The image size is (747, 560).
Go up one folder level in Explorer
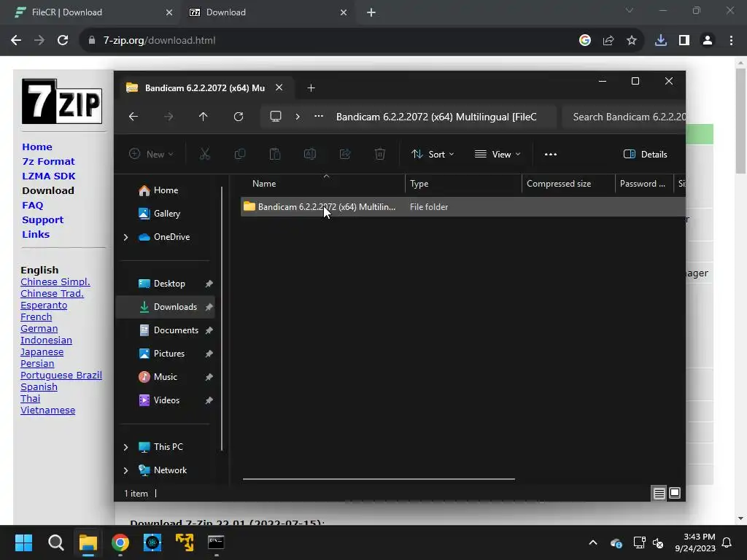(204, 117)
